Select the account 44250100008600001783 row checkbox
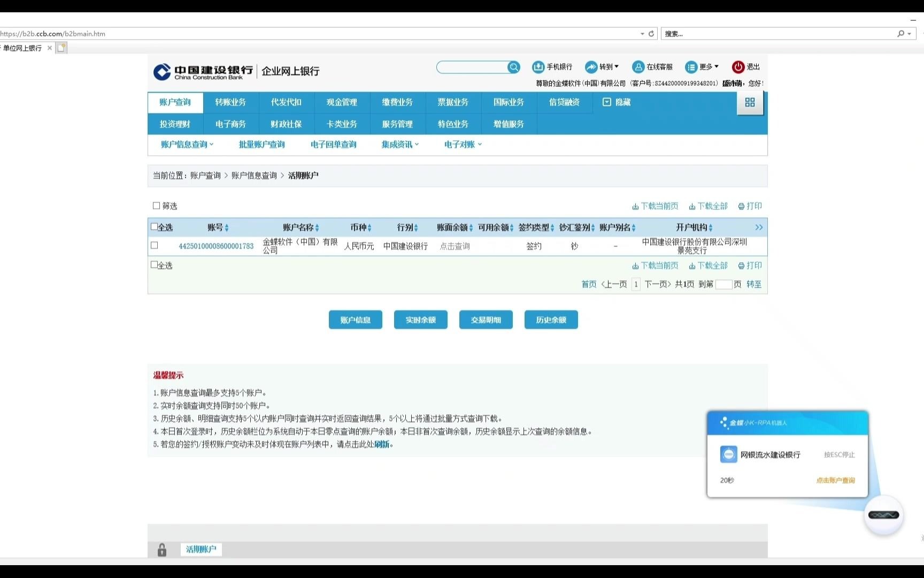 [154, 246]
